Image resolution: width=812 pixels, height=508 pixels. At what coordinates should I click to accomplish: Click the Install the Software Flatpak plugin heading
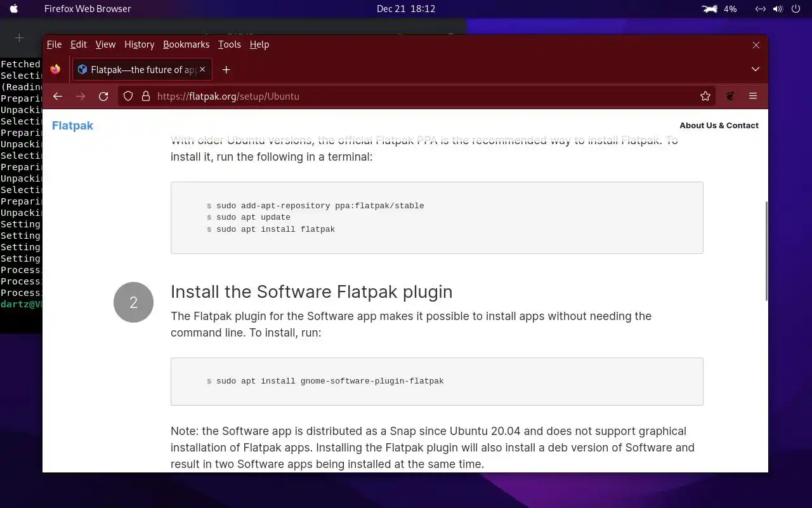tap(311, 291)
